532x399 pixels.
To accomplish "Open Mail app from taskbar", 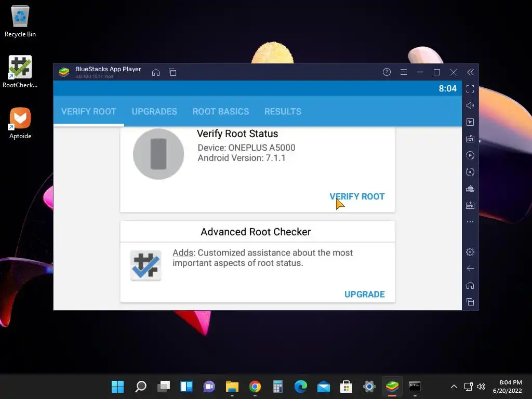I will 323,387.
